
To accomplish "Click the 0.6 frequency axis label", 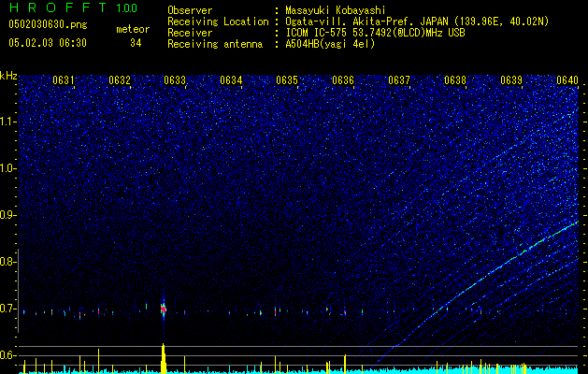I will (x=8, y=355).
